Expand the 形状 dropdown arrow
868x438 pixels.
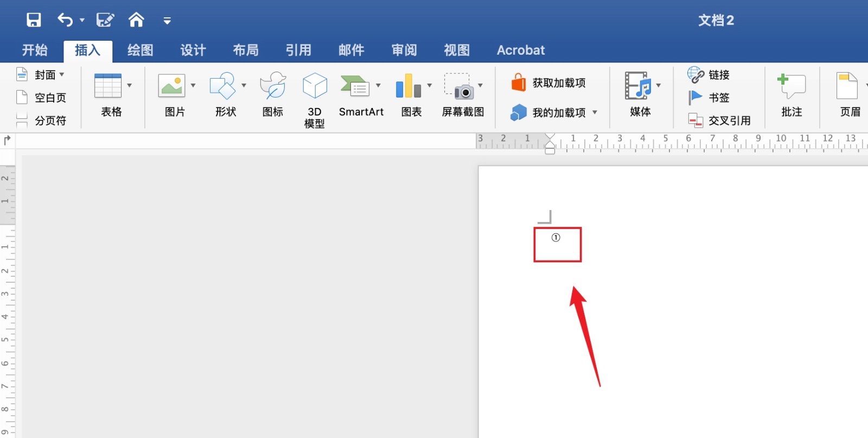click(244, 86)
